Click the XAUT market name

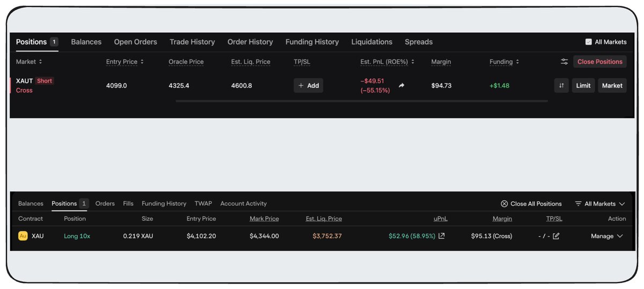point(25,80)
